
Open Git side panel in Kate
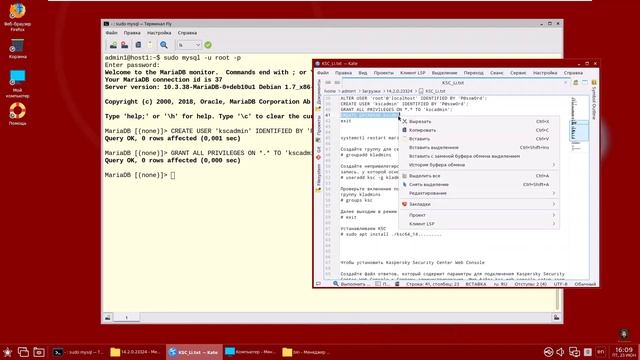[x=319, y=152]
